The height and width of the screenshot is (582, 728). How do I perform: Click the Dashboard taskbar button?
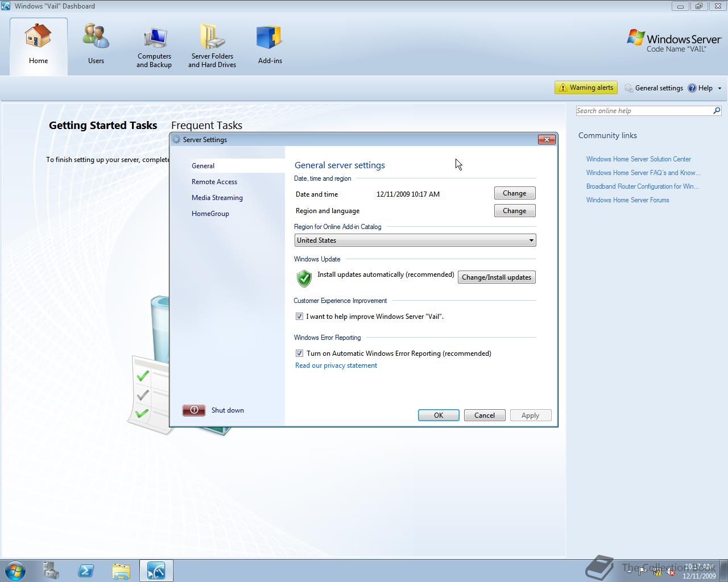coord(156,570)
